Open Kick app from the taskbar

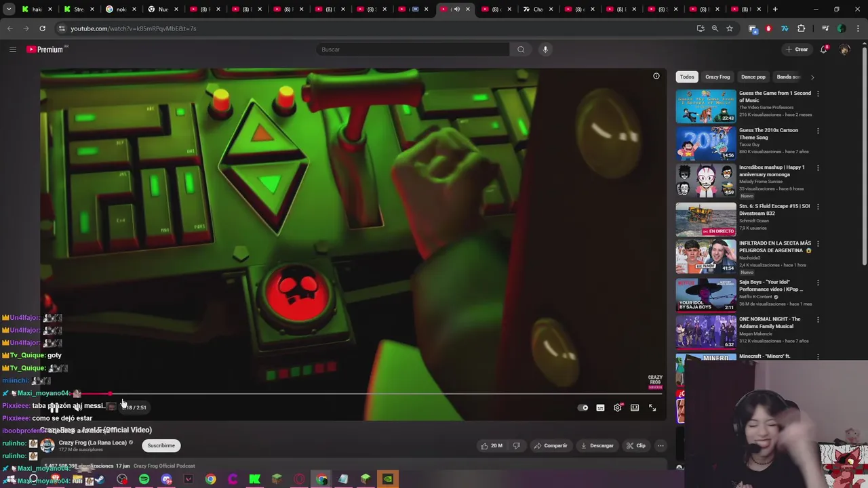click(x=255, y=479)
